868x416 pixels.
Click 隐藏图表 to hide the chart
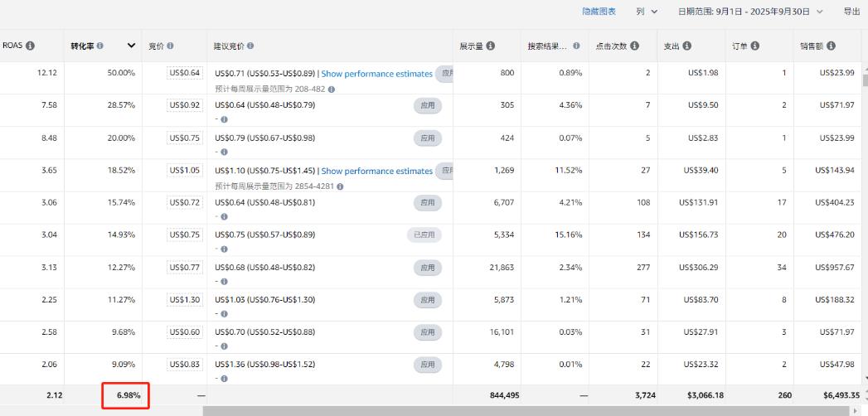pyautogui.click(x=599, y=12)
